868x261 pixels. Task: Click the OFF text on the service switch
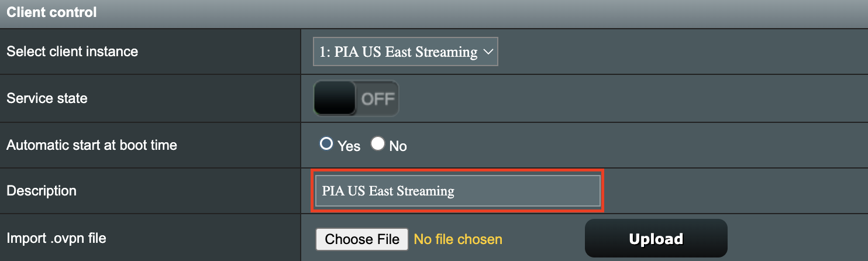(x=377, y=99)
